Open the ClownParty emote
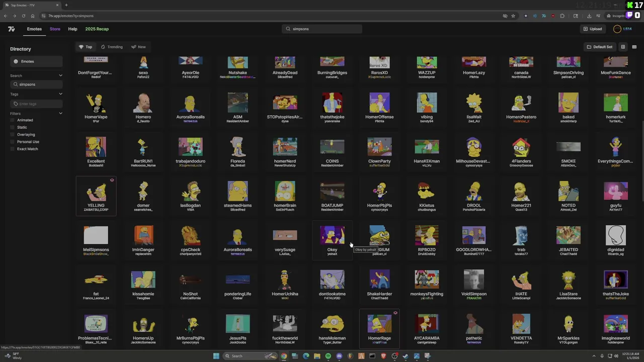The width and height of the screenshot is (644, 362). point(379,151)
